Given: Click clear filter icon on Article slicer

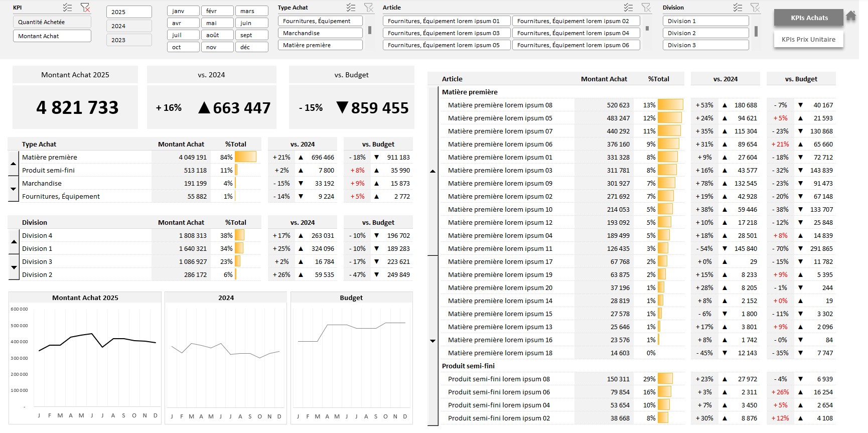Looking at the screenshot, I should click(x=646, y=8).
